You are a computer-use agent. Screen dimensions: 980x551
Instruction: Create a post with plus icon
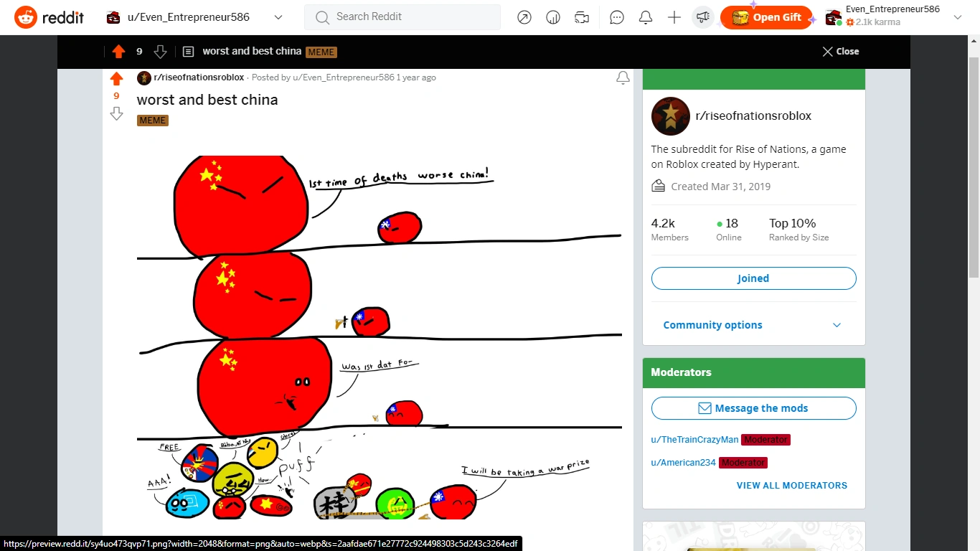[674, 17]
